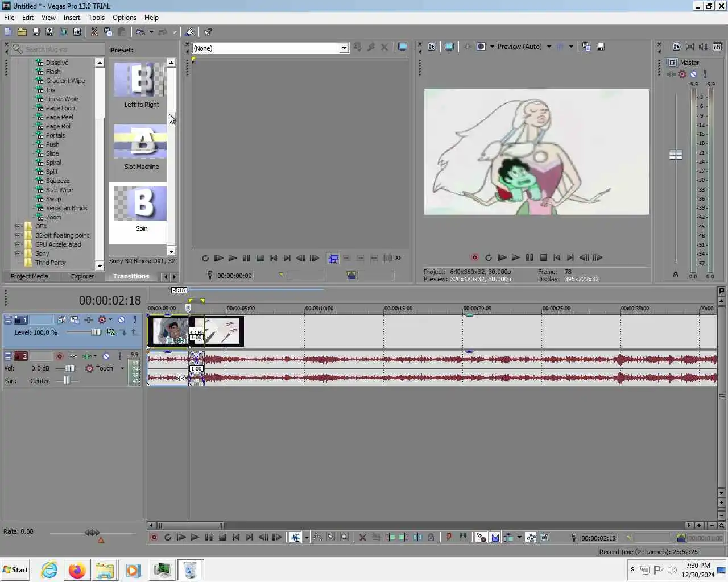Open the Touch automation mode dropdown
The image size is (728, 582).
[x=122, y=368]
